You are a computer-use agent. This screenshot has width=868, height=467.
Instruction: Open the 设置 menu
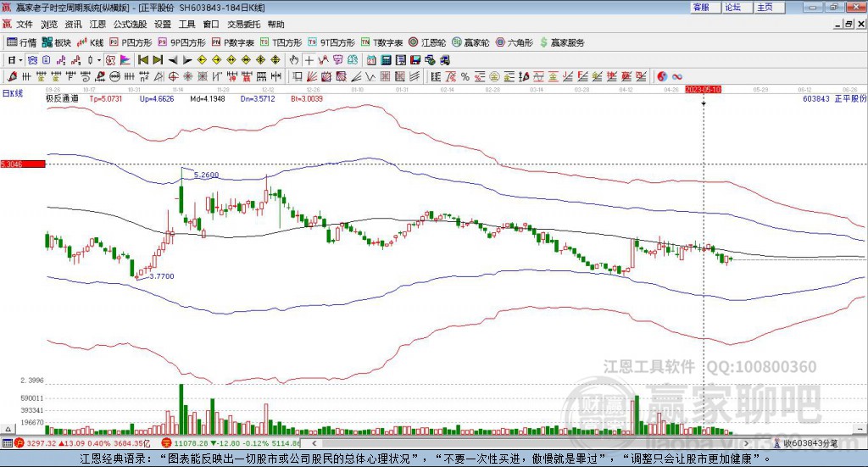click(x=163, y=25)
